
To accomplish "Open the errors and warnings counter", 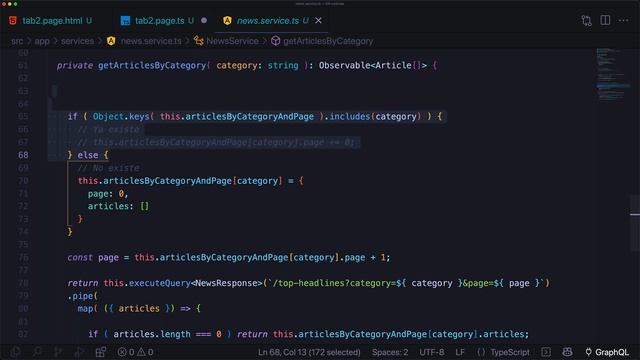I will [136, 352].
